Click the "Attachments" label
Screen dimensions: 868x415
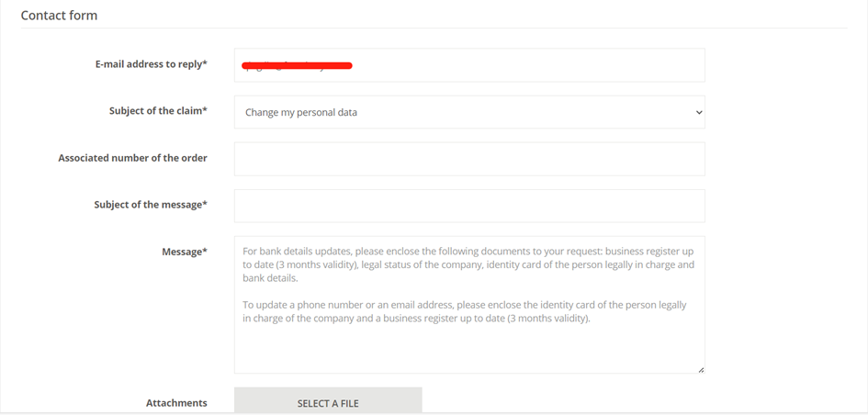pyautogui.click(x=176, y=403)
